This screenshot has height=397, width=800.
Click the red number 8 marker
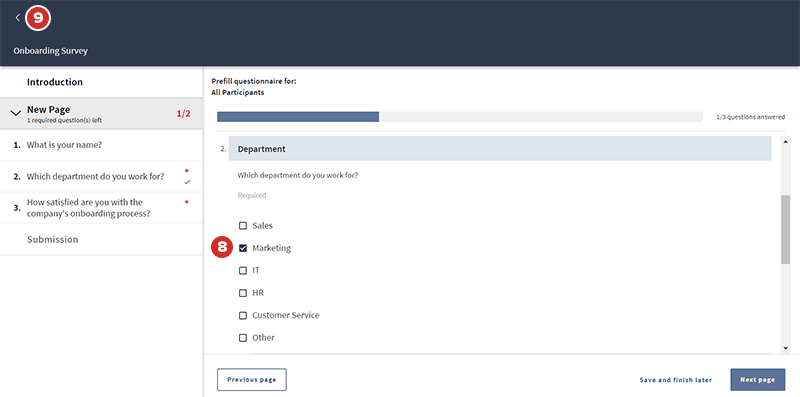222,247
